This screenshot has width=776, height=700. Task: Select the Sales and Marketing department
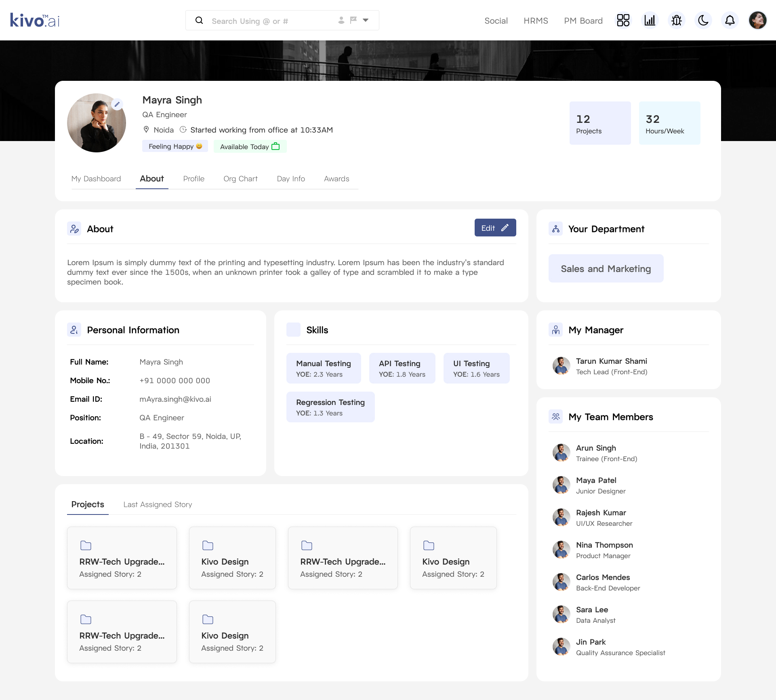606,268
